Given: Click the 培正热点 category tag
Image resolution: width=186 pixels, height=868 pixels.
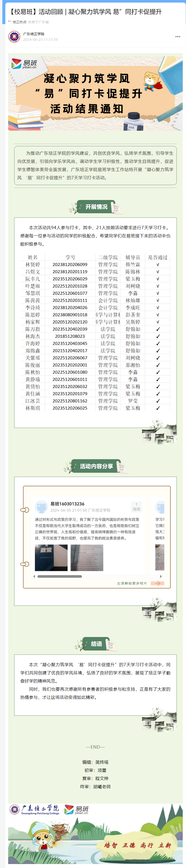Looking at the screenshot, I should pyautogui.click(x=19, y=22).
